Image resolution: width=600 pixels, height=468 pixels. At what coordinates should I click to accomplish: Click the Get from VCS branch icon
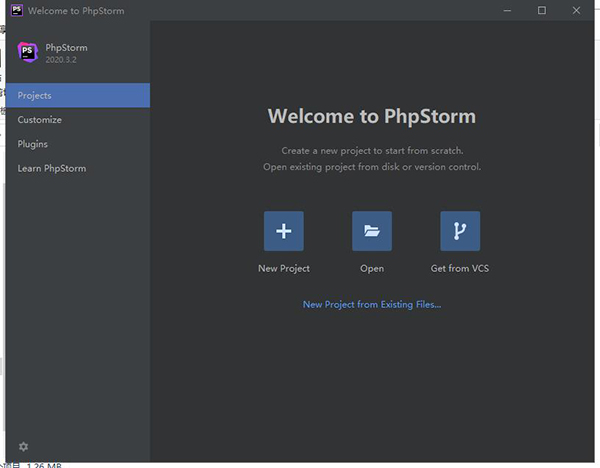(460, 231)
